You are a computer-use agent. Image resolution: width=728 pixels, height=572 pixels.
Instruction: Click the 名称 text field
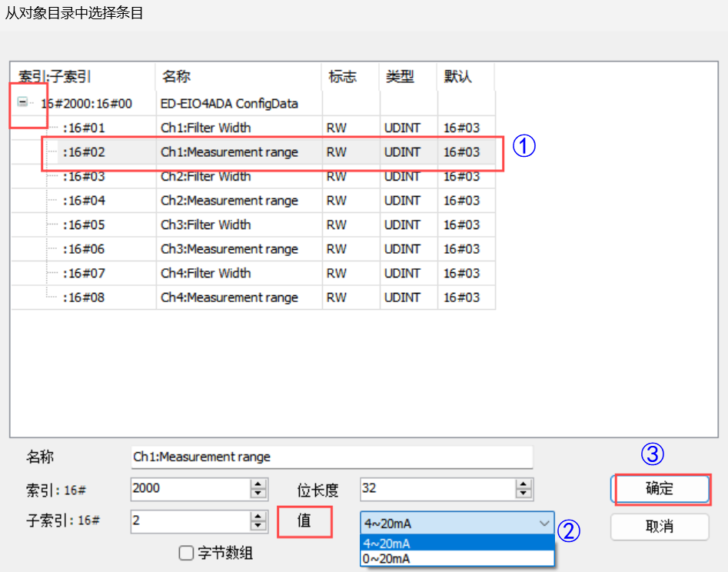pyautogui.click(x=331, y=457)
